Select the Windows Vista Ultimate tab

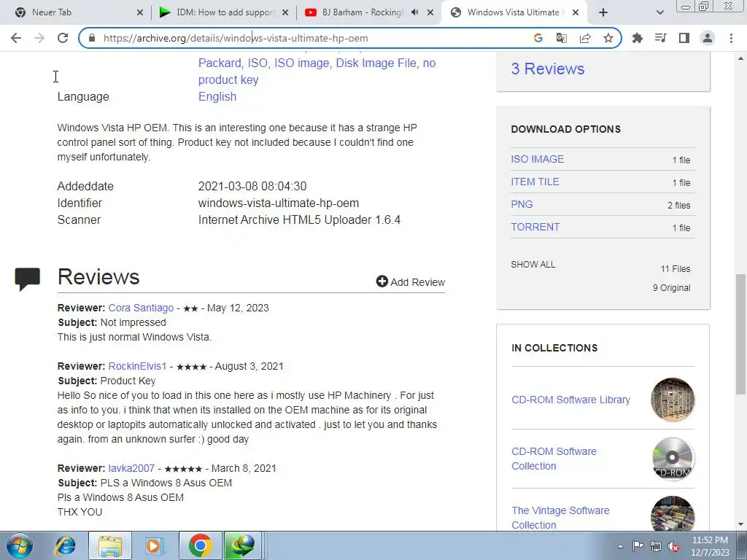point(514,12)
